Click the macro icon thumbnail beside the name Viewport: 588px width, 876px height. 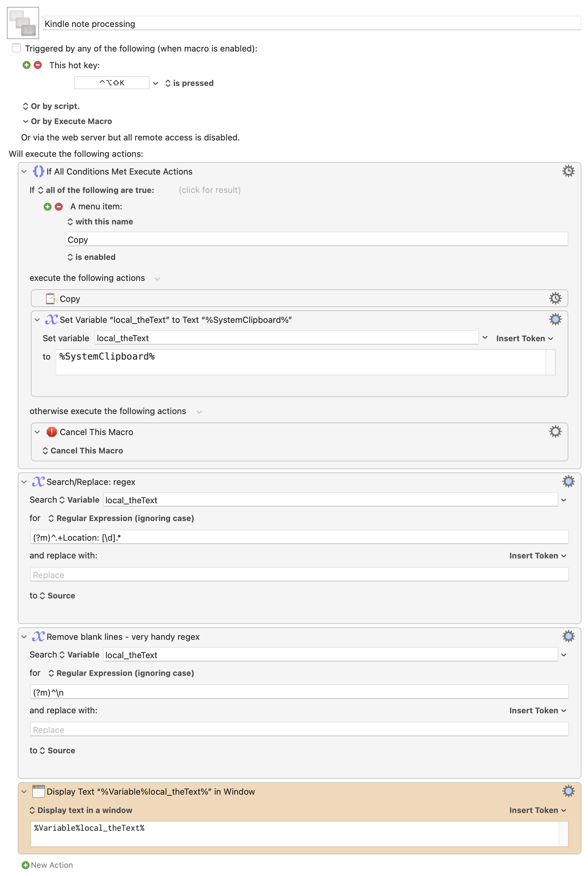point(23,23)
